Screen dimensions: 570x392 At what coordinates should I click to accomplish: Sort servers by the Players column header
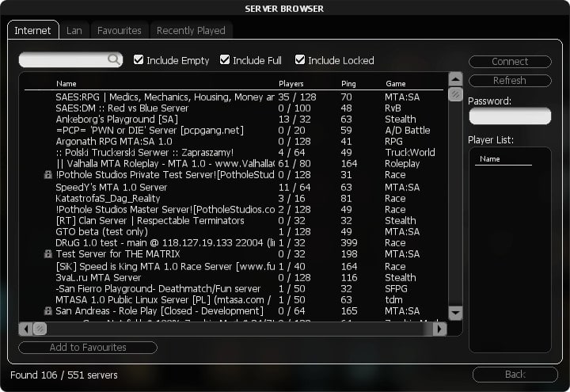[x=291, y=83]
